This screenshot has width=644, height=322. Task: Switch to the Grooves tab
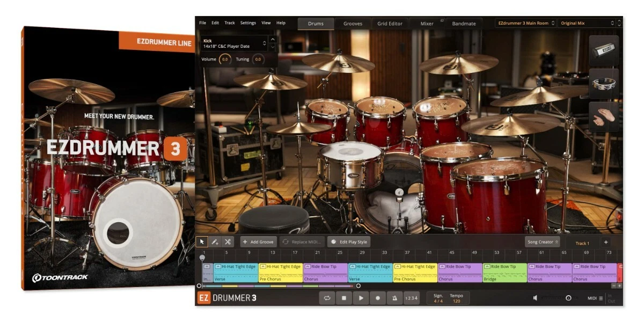tap(353, 24)
